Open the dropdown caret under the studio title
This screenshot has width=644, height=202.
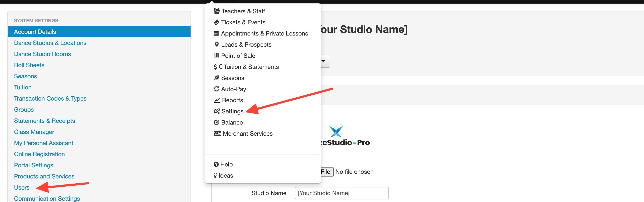(323, 61)
